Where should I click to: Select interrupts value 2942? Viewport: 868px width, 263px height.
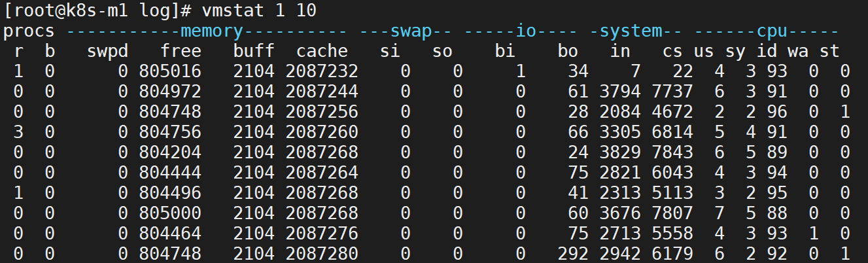point(620,254)
